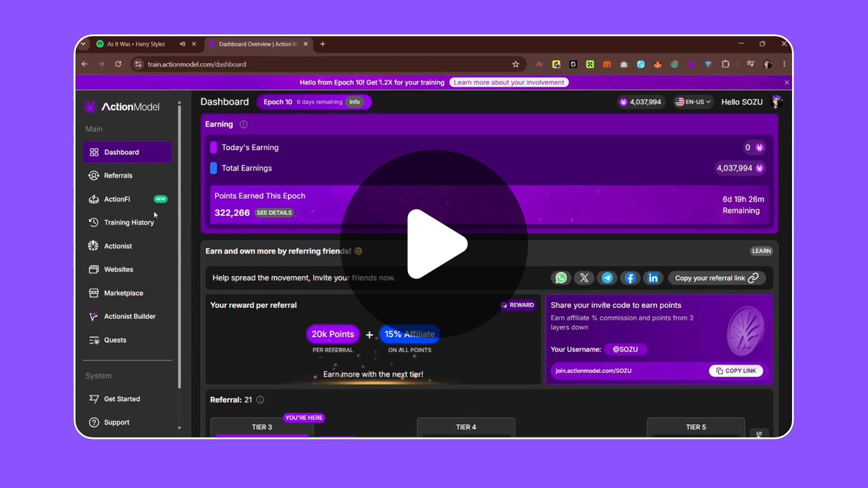868x488 pixels.
Task: Click COPY LINK button
Action: click(x=736, y=371)
